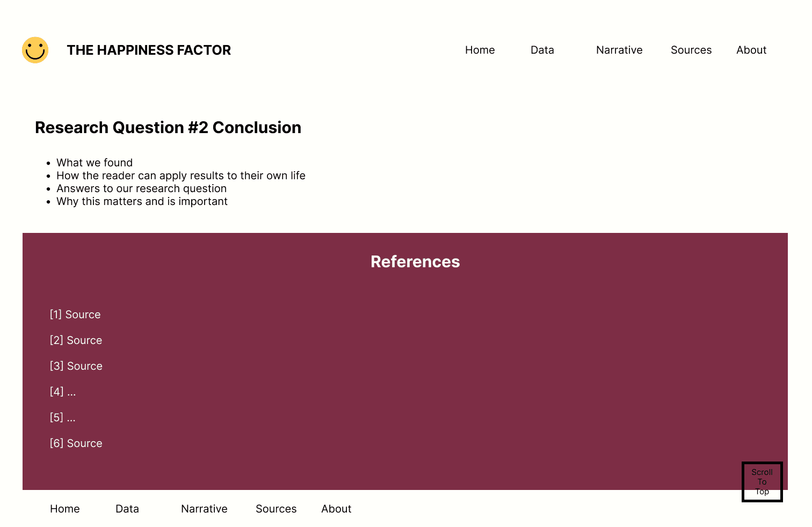Open Home in the top navigation
Screen dimensions: 812x527
click(x=480, y=50)
